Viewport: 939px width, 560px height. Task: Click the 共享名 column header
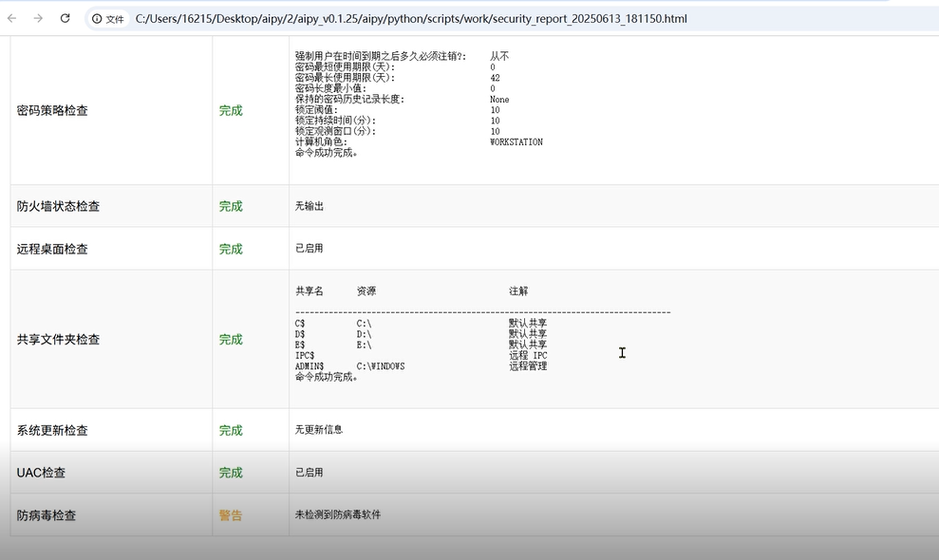[309, 291]
